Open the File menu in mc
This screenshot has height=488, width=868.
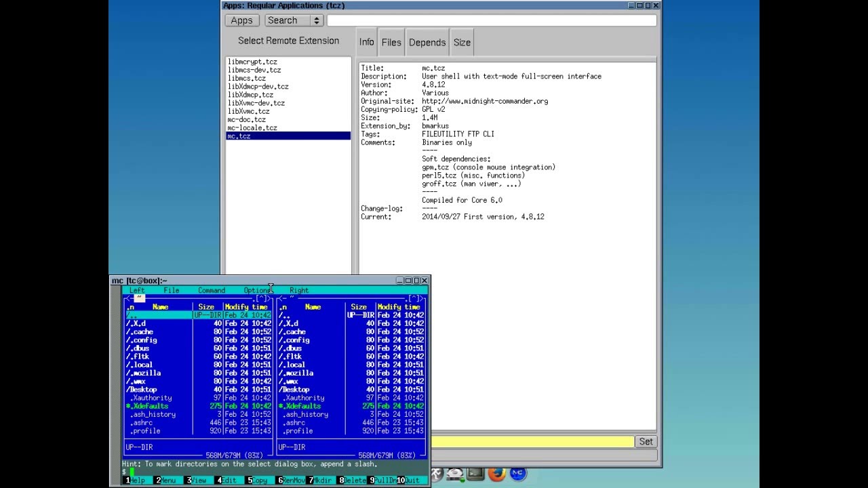(x=172, y=290)
